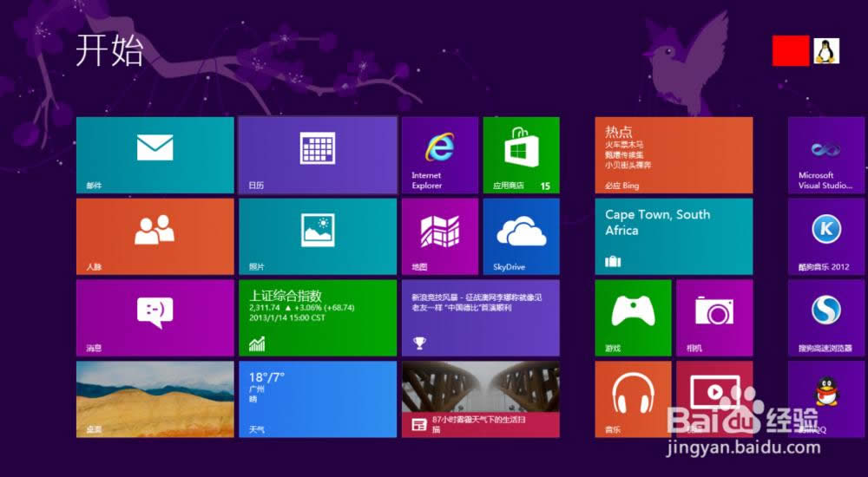Open the 邮件 Mail tile
Image resolution: width=868 pixels, height=477 pixels.
[x=155, y=155]
